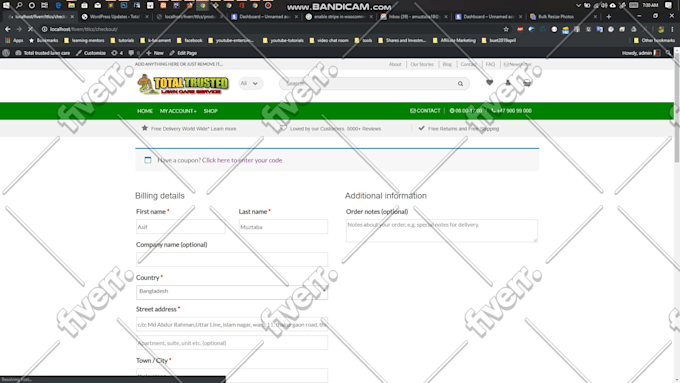Open Chrome profile avatar

pyautogui.click(x=661, y=29)
